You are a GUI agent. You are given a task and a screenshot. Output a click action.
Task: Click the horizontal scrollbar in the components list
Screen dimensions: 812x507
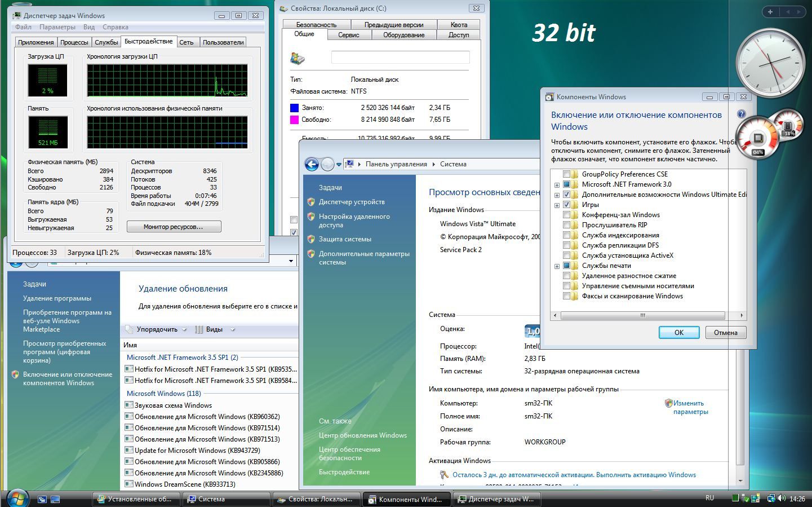coord(642,316)
